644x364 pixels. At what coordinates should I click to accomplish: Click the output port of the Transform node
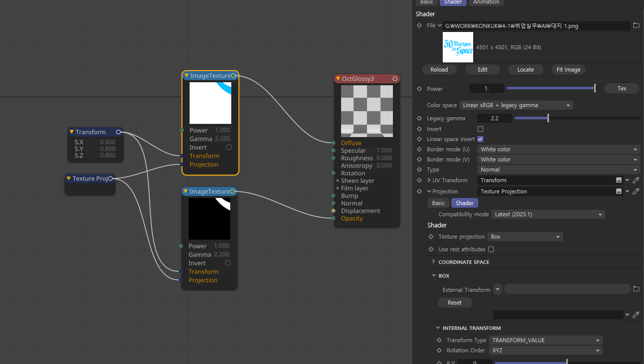(x=118, y=132)
